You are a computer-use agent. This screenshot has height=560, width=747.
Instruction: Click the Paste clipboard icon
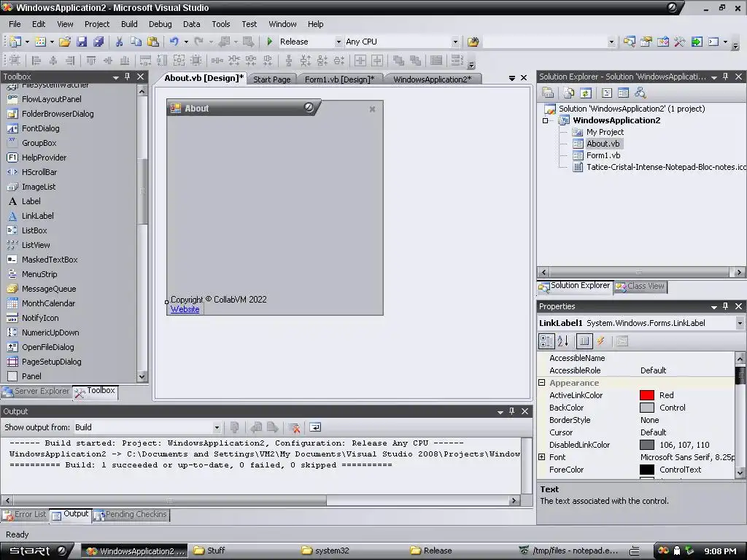point(153,42)
